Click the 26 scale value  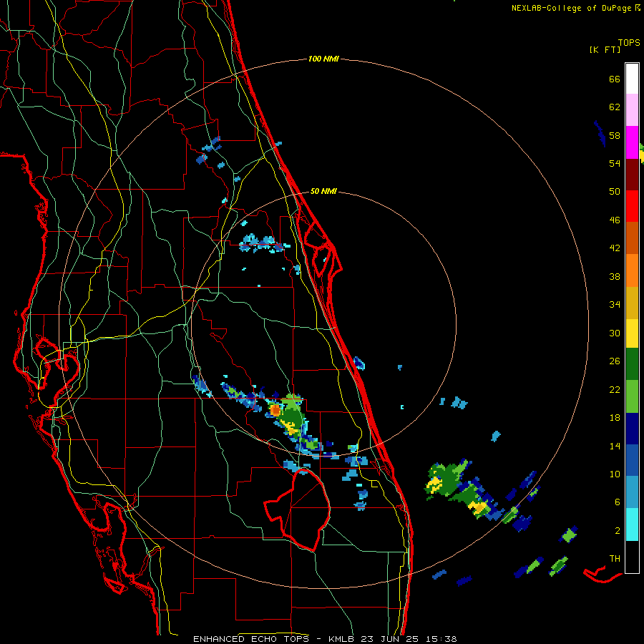click(615, 361)
